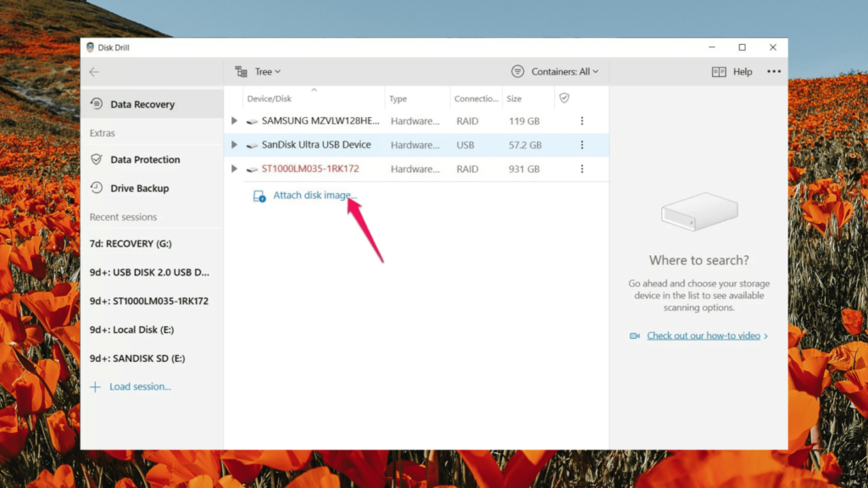This screenshot has width=868, height=488.
Task: Expand the ST1000LM035-1RK172 drive row
Action: coord(234,169)
